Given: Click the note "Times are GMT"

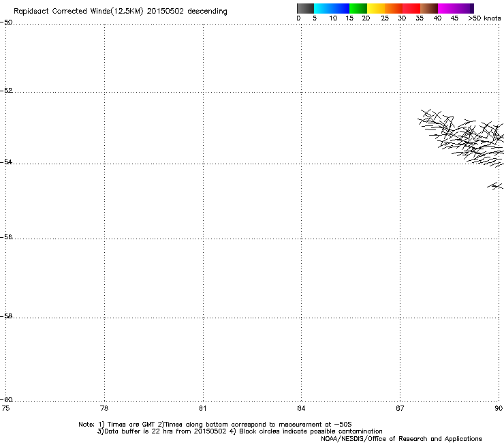Looking at the screenshot, I should [x=131, y=425].
